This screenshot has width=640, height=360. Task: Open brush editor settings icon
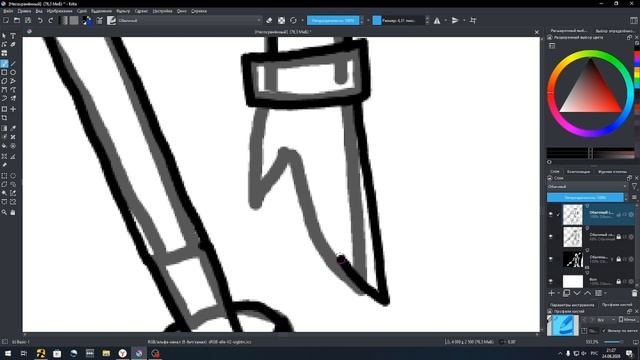pos(100,20)
